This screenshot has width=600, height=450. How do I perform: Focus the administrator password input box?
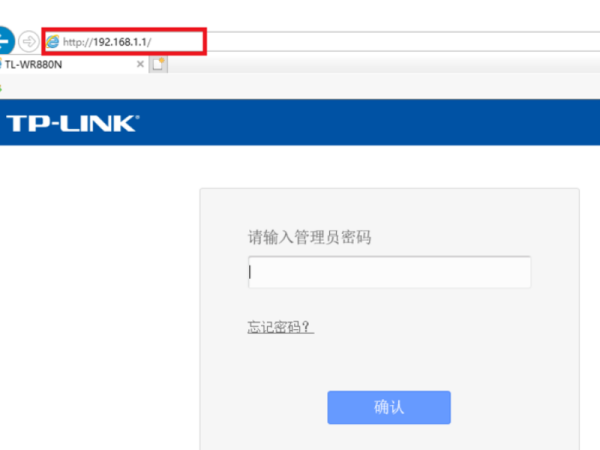[389, 272]
